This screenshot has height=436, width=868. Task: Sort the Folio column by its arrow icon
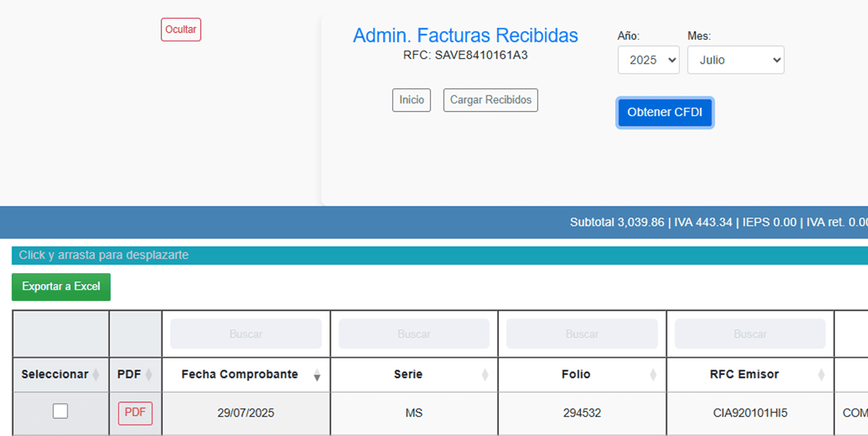(653, 375)
